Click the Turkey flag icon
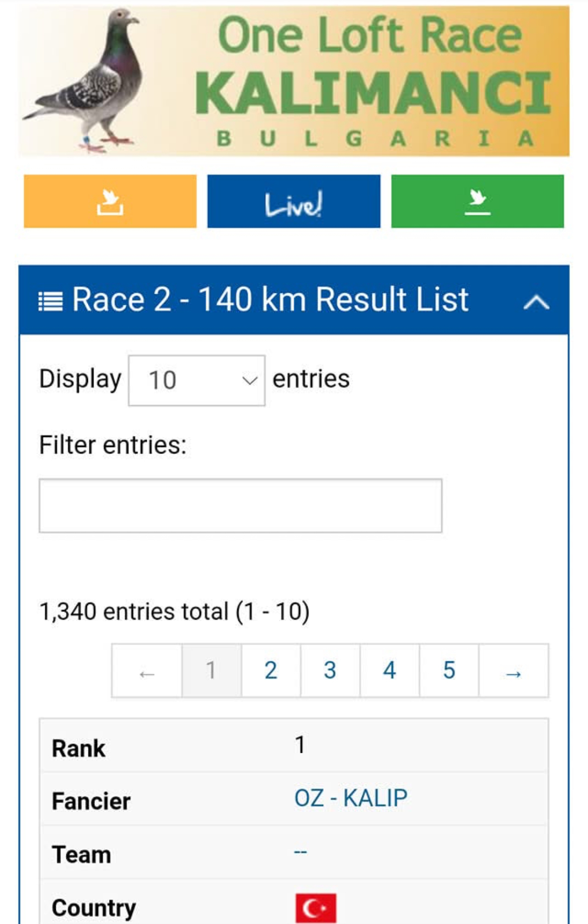This screenshot has height=924, width=588. pyautogui.click(x=316, y=908)
